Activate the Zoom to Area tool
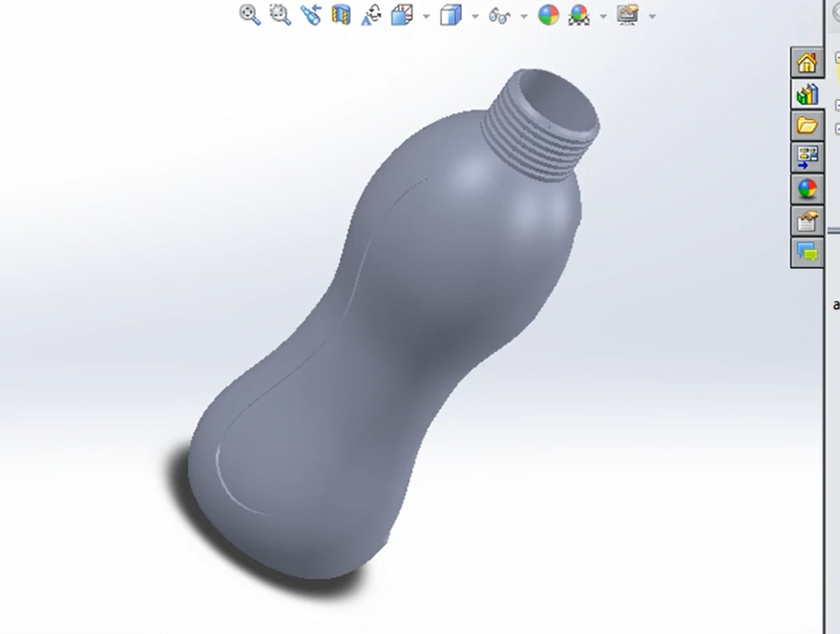840x634 pixels. (x=279, y=15)
